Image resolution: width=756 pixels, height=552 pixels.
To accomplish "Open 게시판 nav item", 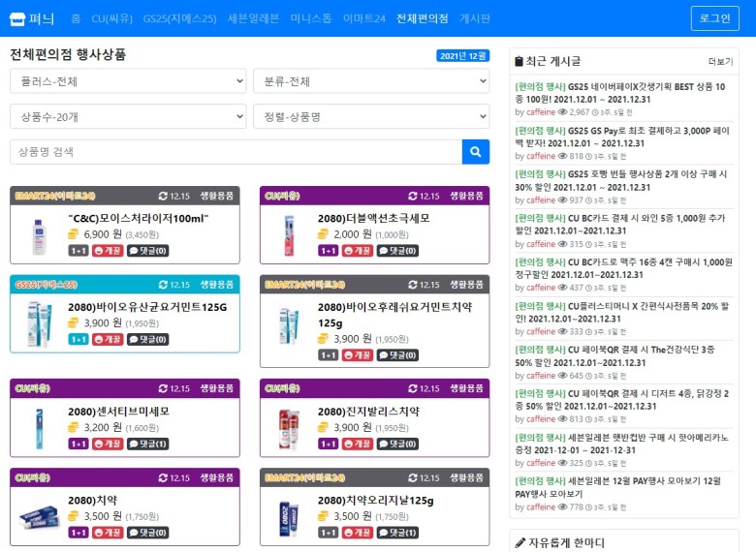I will (475, 18).
